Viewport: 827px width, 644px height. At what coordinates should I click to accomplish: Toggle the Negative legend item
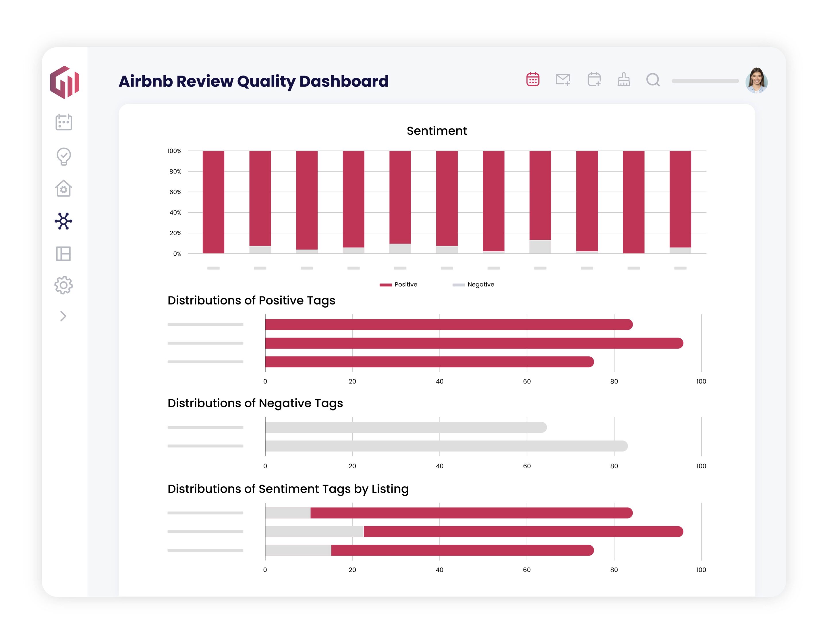473,284
